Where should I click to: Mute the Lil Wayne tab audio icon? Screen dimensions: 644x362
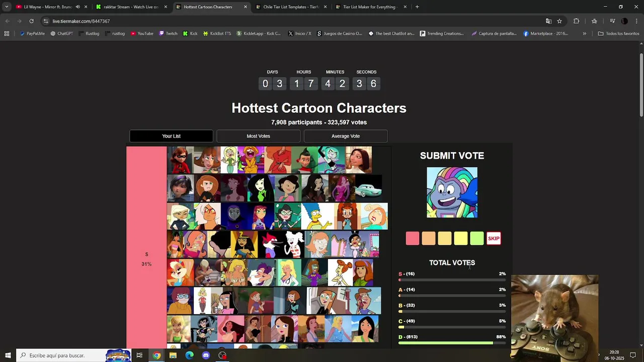77,7
